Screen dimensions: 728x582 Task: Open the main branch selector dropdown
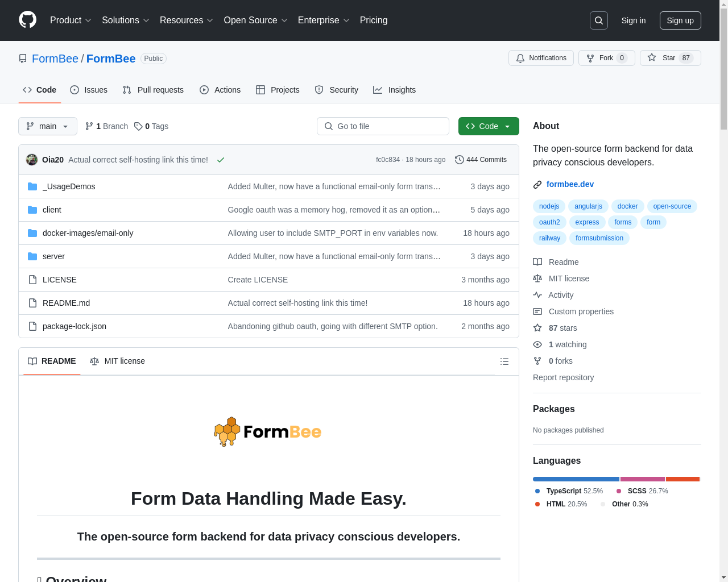tap(48, 126)
